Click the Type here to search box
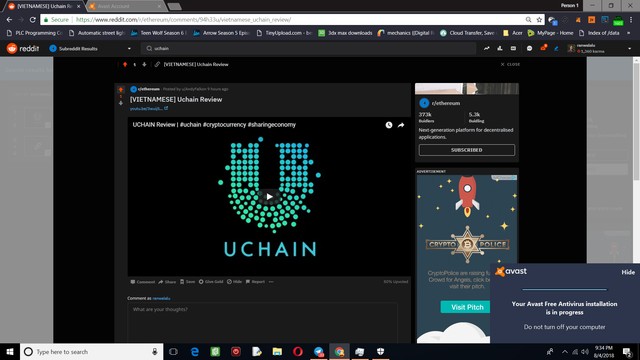640x360 pixels. (x=91, y=352)
